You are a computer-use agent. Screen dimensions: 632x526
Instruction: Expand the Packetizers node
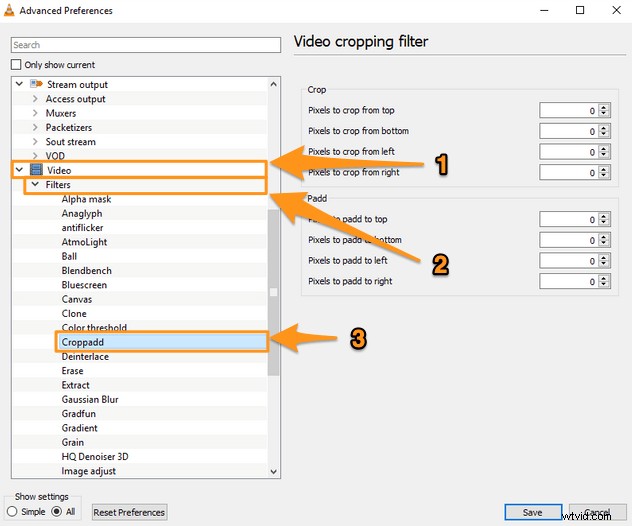click(x=35, y=127)
